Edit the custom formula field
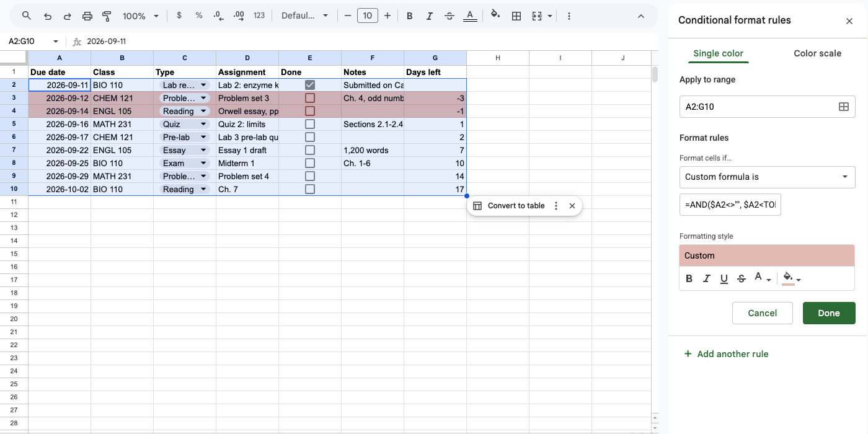This screenshot has height=434, width=868. 730,204
